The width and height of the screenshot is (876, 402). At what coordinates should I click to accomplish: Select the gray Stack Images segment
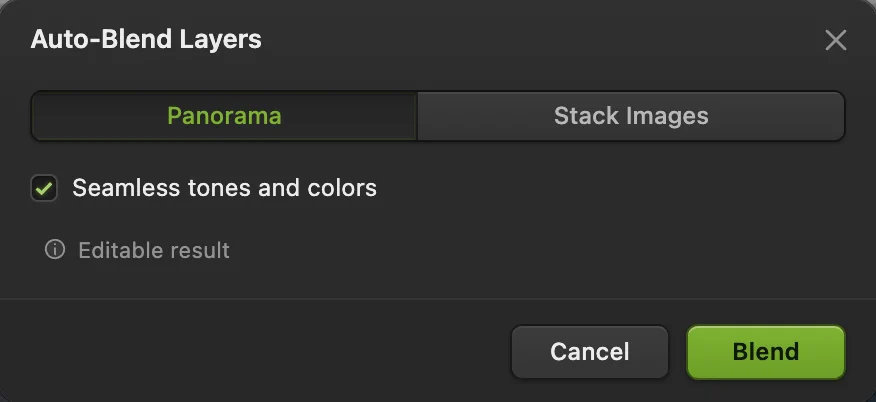[x=631, y=116]
